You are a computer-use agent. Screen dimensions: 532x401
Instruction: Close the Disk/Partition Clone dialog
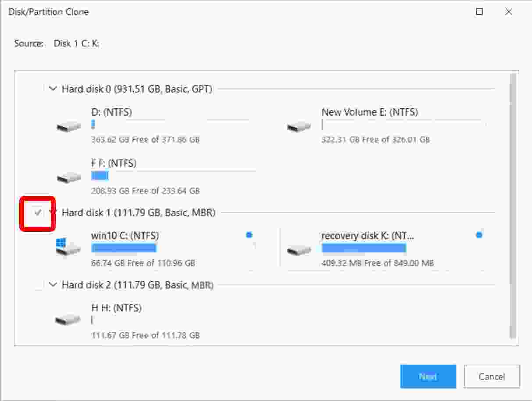coord(509,12)
